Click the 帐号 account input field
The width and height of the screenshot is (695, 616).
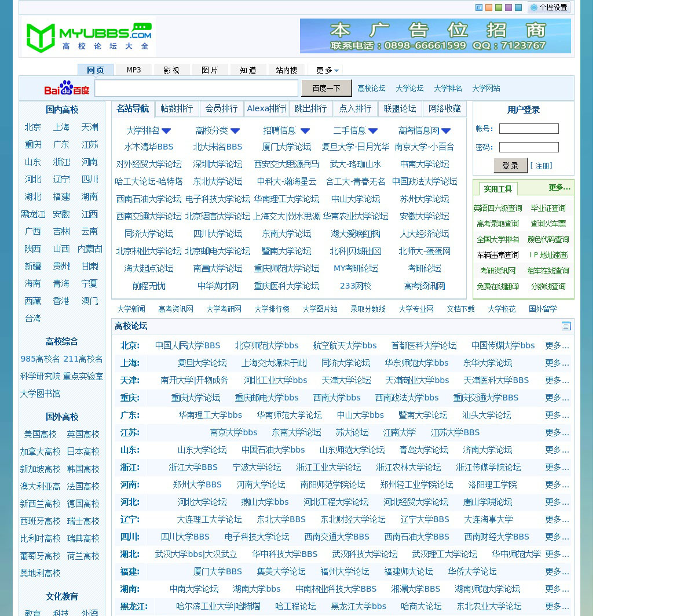click(529, 129)
